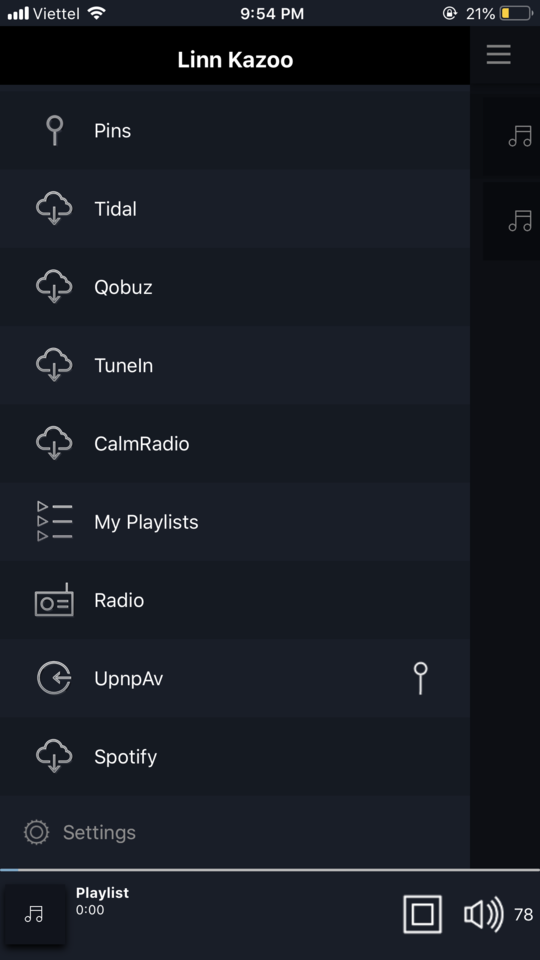Open Settings text link
This screenshot has height=960, width=540.
[99, 832]
